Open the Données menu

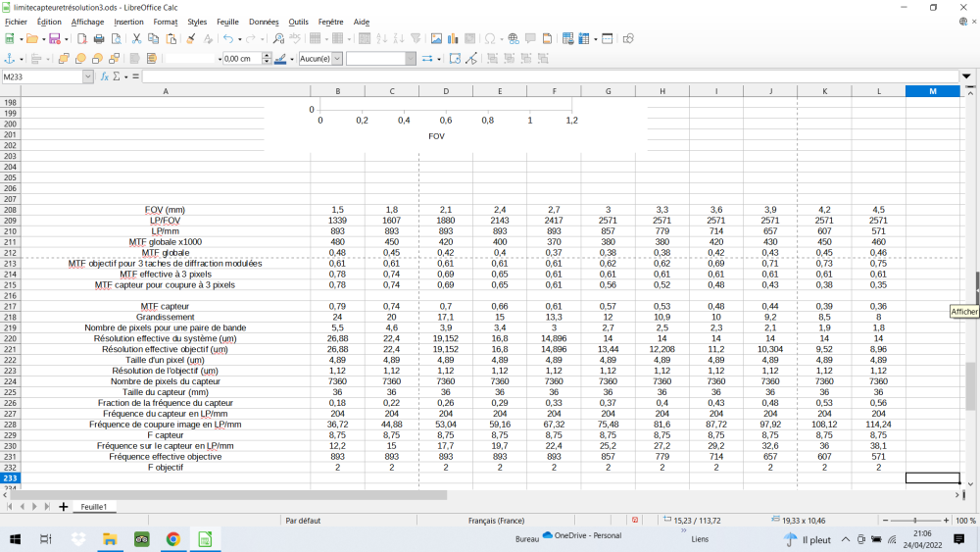pyautogui.click(x=263, y=22)
